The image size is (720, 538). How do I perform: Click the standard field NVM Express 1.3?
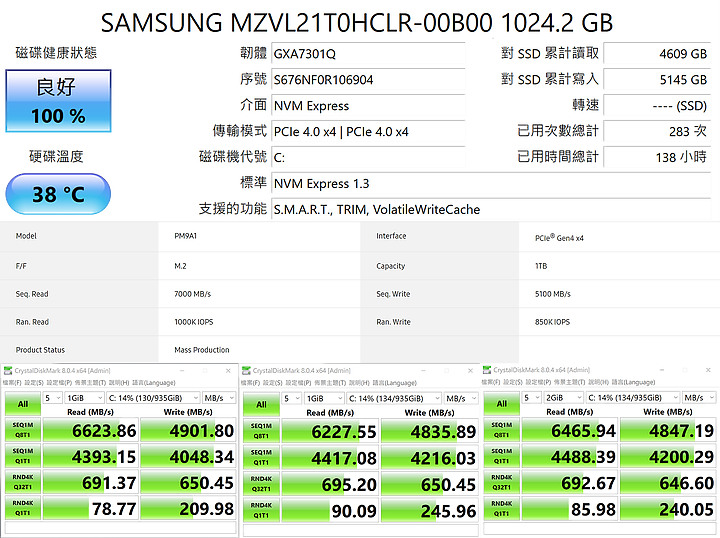point(491,184)
